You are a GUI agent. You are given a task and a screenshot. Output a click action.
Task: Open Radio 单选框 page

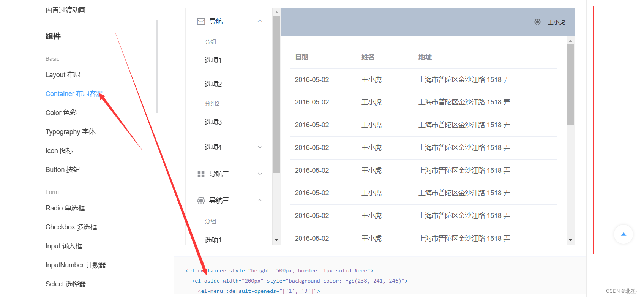65,208
